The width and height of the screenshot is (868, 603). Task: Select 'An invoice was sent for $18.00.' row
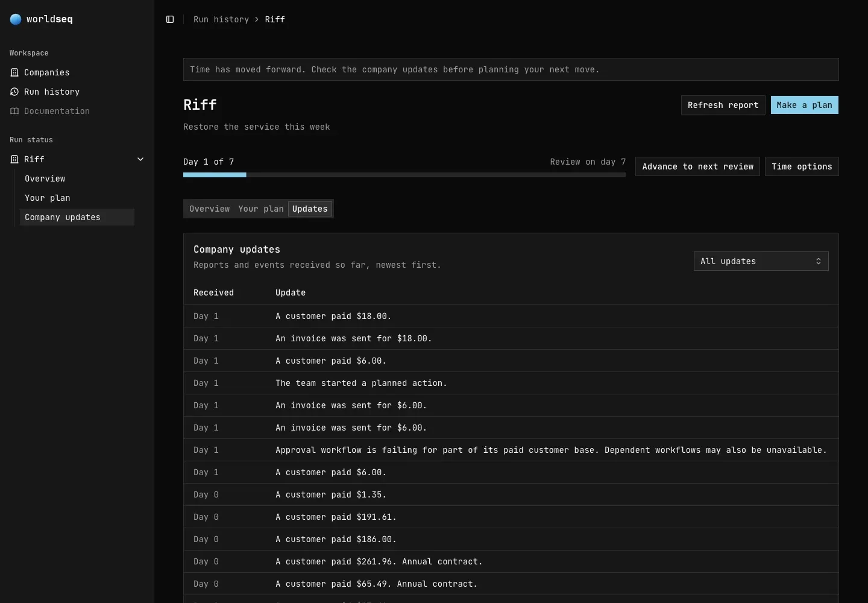[x=511, y=338]
